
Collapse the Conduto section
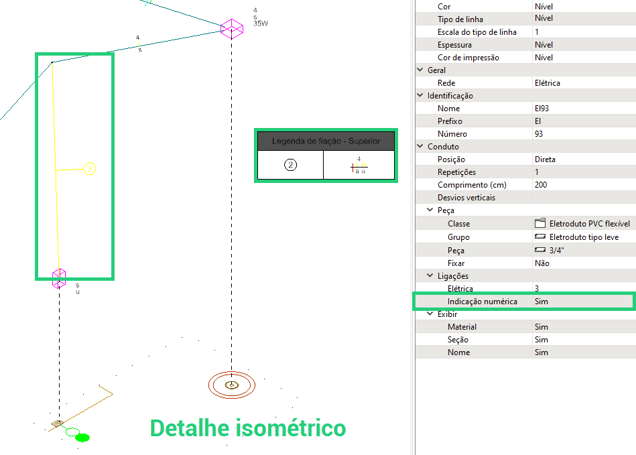[x=420, y=146]
